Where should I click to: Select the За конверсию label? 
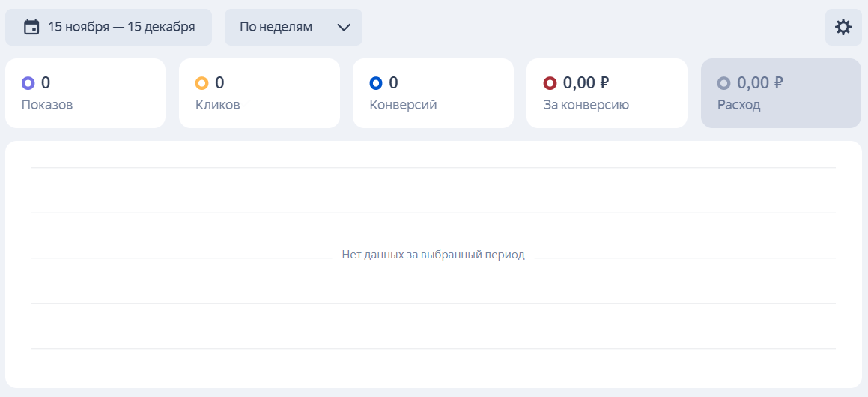pyautogui.click(x=586, y=105)
